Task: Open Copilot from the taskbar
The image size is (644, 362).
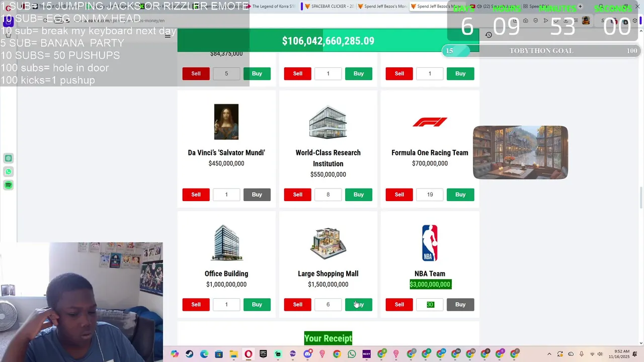Action: pyautogui.click(x=175, y=354)
